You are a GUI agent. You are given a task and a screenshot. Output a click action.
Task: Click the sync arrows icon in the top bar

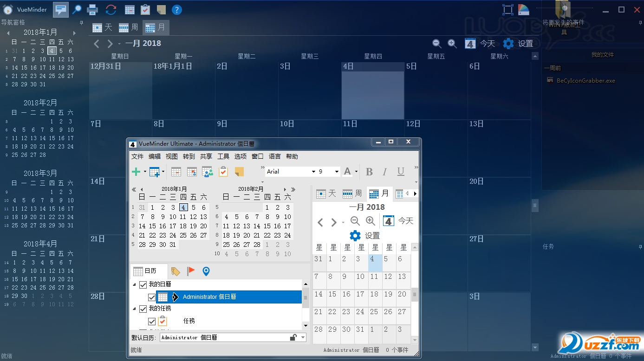click(x=111, y=9)
